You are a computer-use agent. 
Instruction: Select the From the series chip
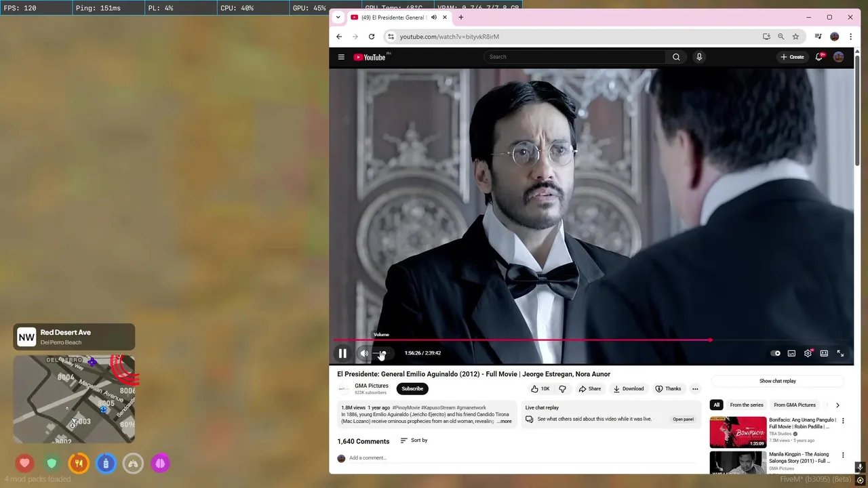(x=747, y=405)
